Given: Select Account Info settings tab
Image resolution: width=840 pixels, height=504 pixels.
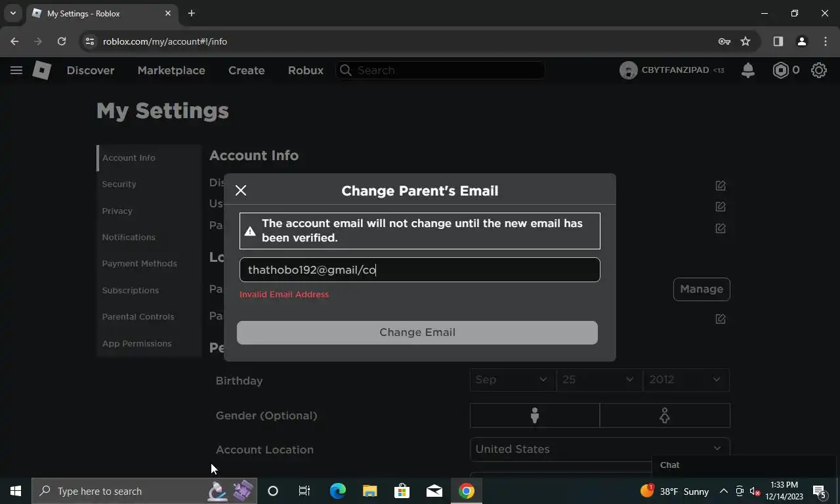Looking at the screenshot, I should [149, 157].
